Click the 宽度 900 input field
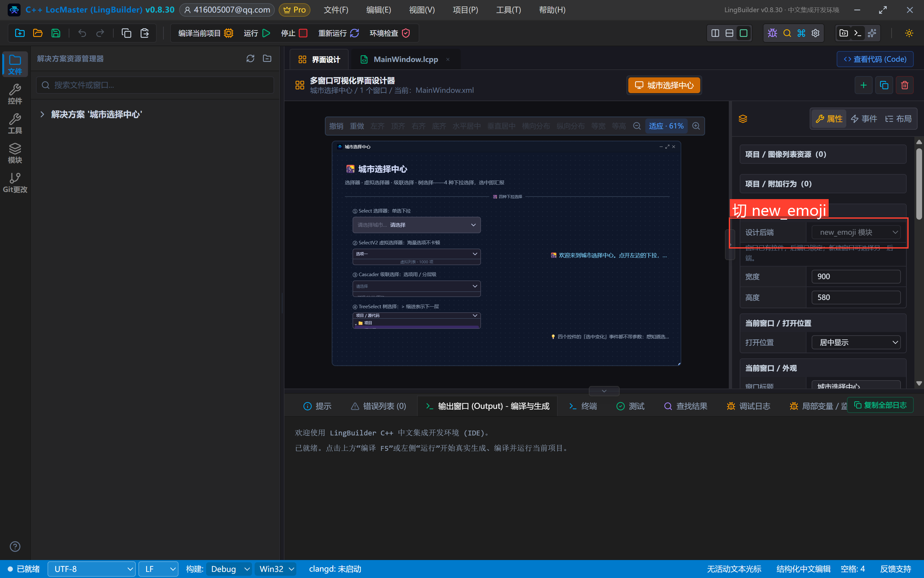The image size is (924, 578). pos(856,276)
